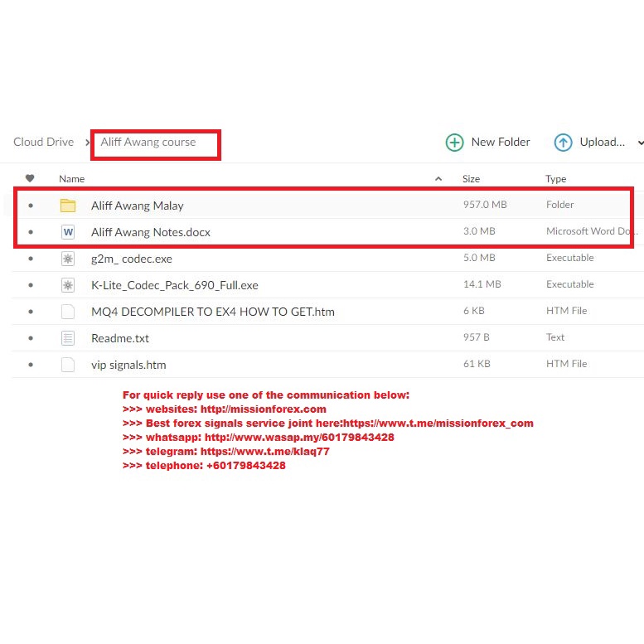Sort files by the Type column header
The width and height of the screenshot is (644, 644).
click(555, 178)
